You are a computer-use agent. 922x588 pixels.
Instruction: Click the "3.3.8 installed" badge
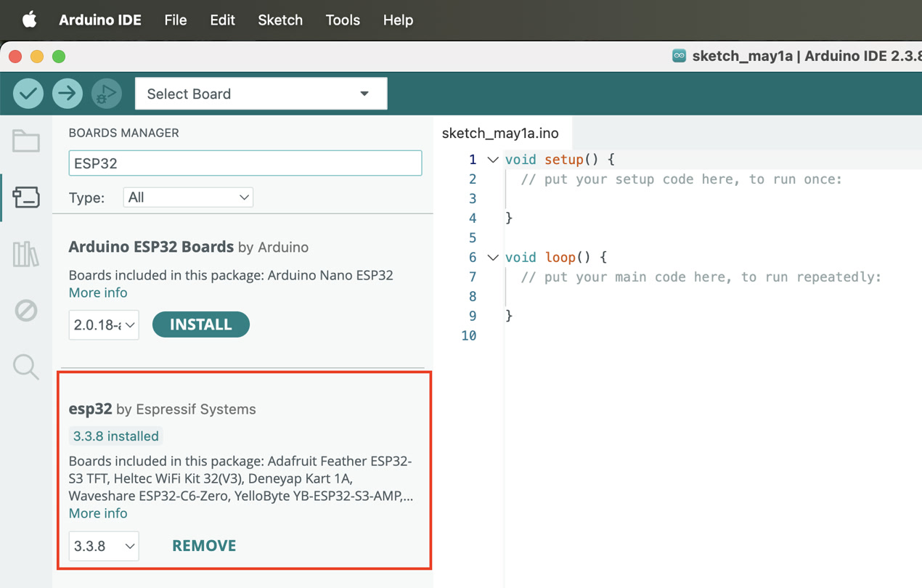pos(116,436)
